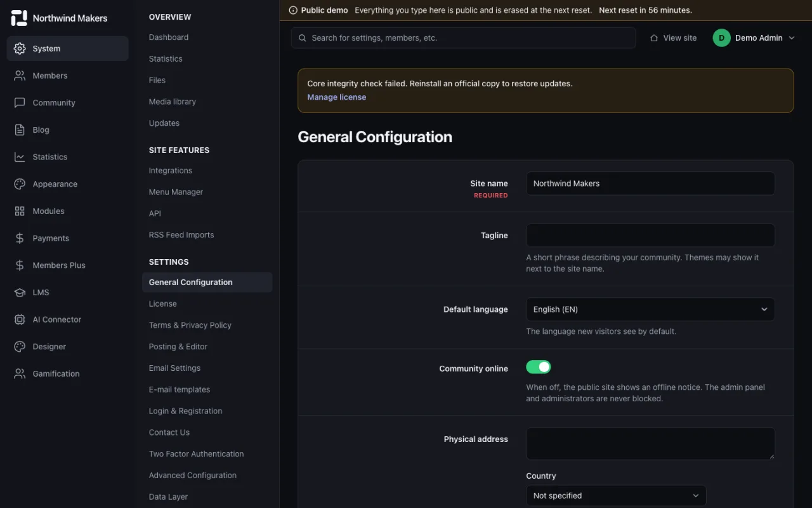812x508 pixels.
Task: Focus the search settings and members field
Action: click(x=464, y=38)
